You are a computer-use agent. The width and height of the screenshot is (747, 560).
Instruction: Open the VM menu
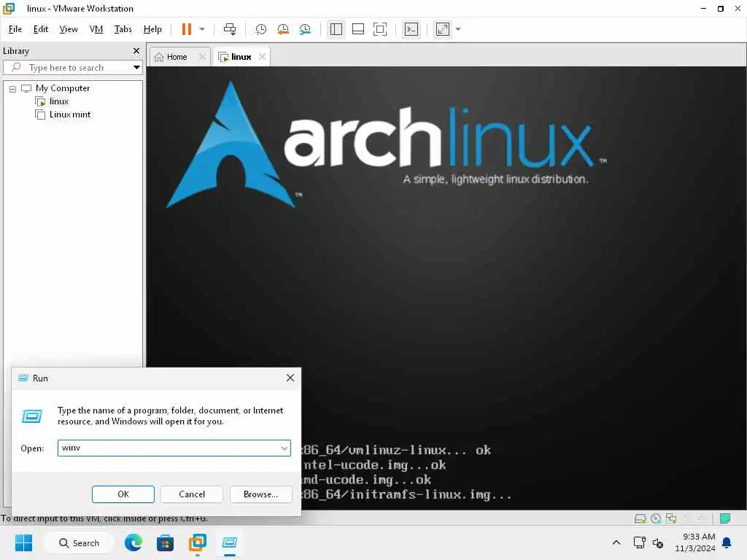pyautogui.click(x=96, y=29)
